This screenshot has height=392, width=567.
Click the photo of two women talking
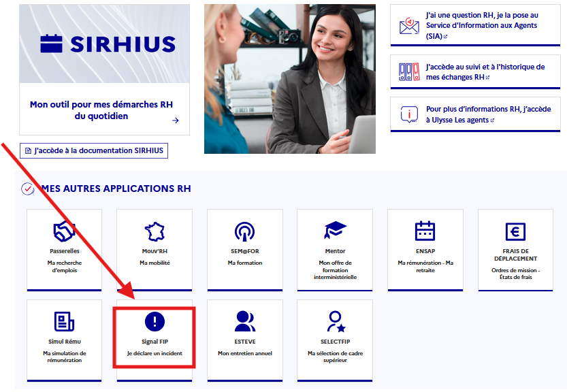[x=289, y=78]
